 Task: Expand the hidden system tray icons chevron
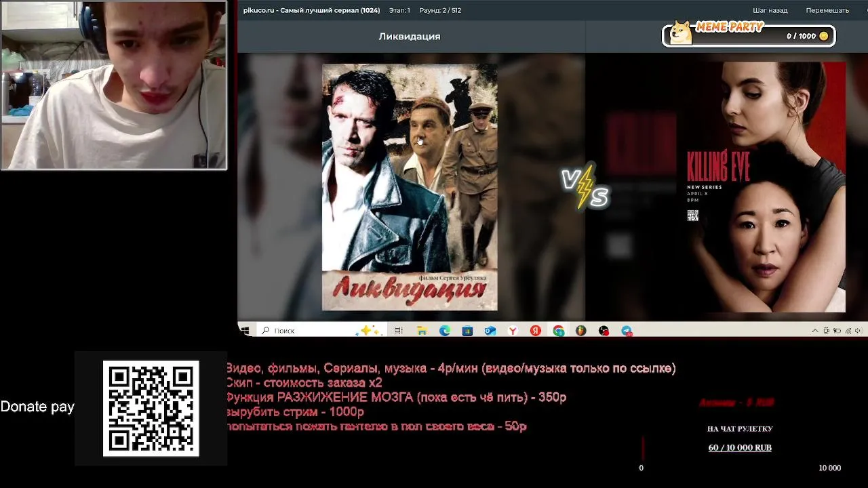(815, 331)
